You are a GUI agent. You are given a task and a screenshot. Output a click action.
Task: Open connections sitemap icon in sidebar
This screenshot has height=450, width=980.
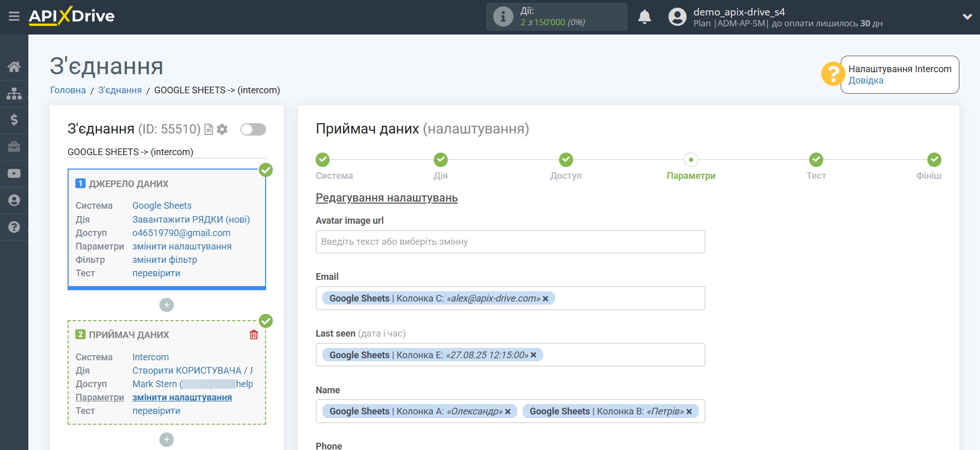pyautogui.click(x=14, y=93)
